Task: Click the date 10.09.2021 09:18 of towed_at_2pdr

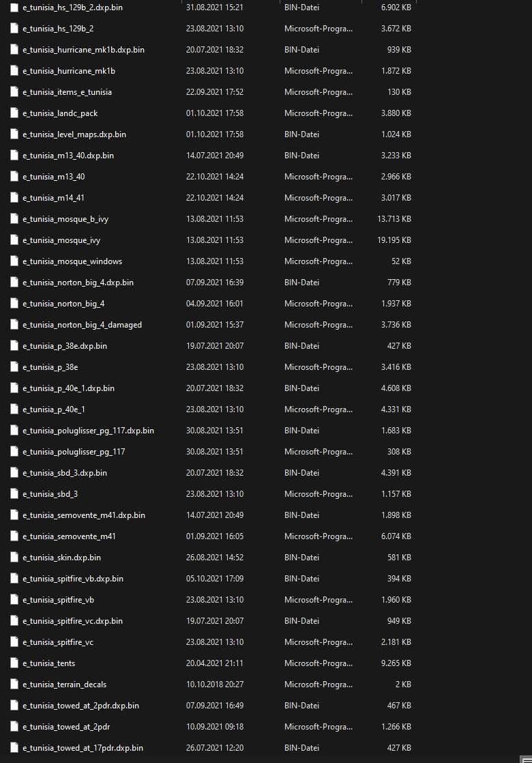Action: point(215,727)
